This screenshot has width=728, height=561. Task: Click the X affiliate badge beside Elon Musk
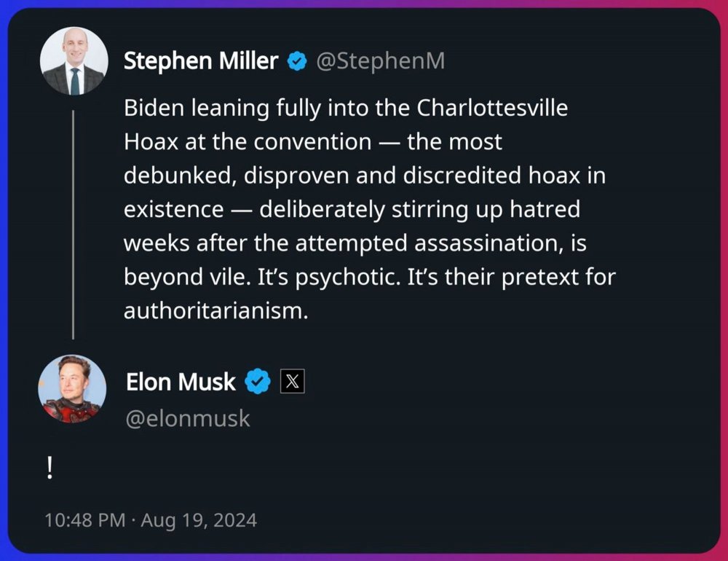tap(292, 381)
